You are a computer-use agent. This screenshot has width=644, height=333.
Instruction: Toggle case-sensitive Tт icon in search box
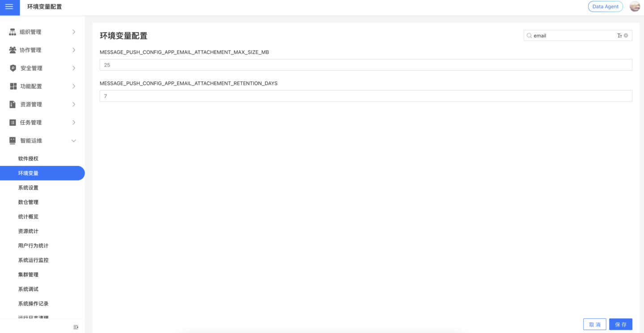(619, 36)
